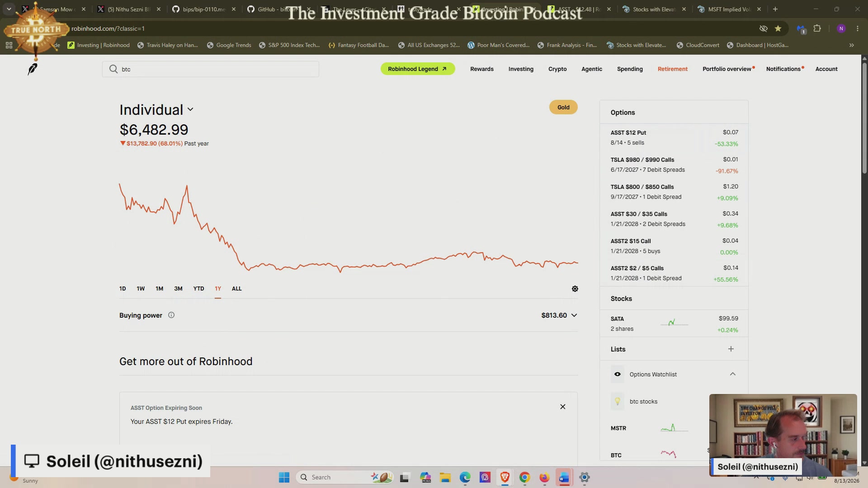
Task: Open the Spending nav item
Action: [630, 69]
